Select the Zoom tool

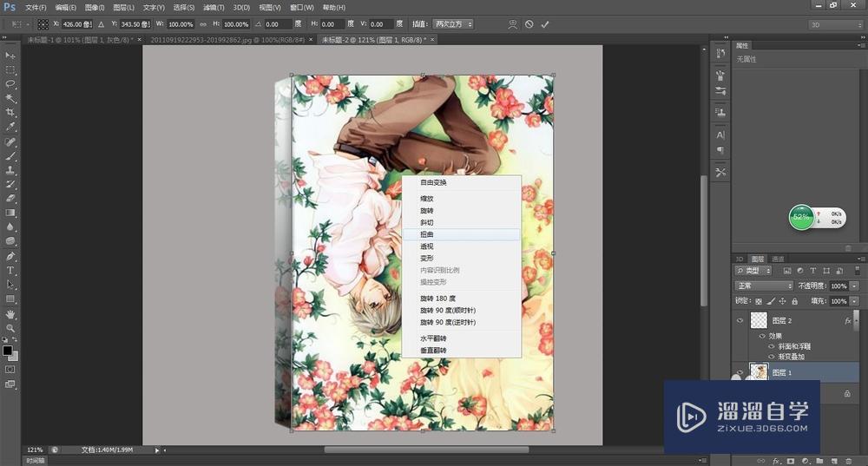pyautogui.click(x=10, y=327)
